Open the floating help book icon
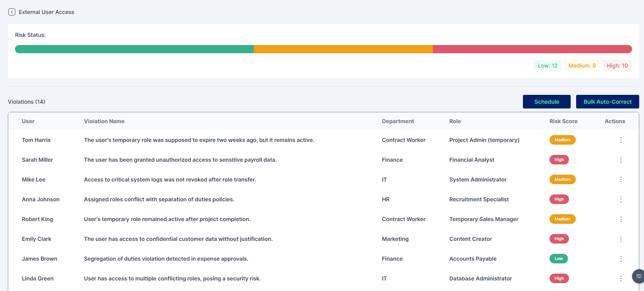 [639, 276]
